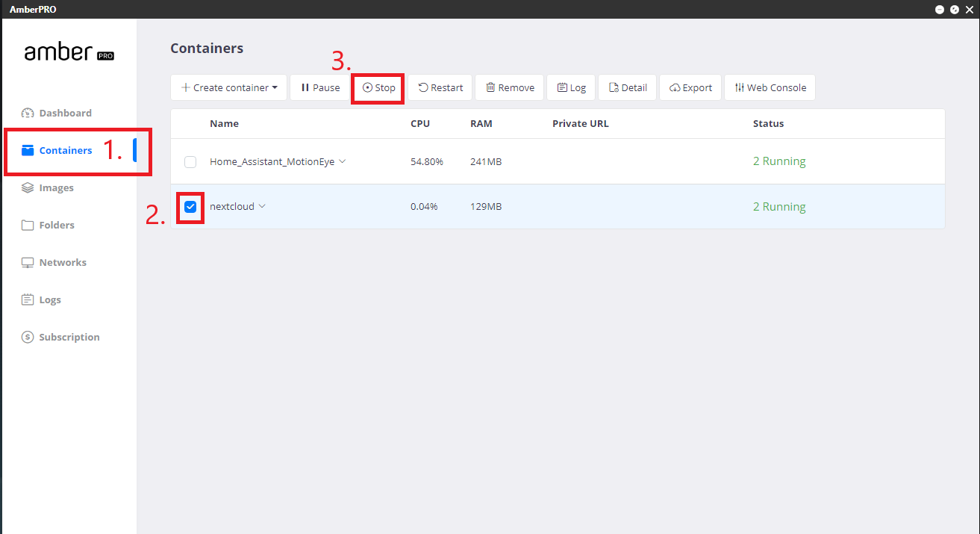Open Detail for selected container

628,87
